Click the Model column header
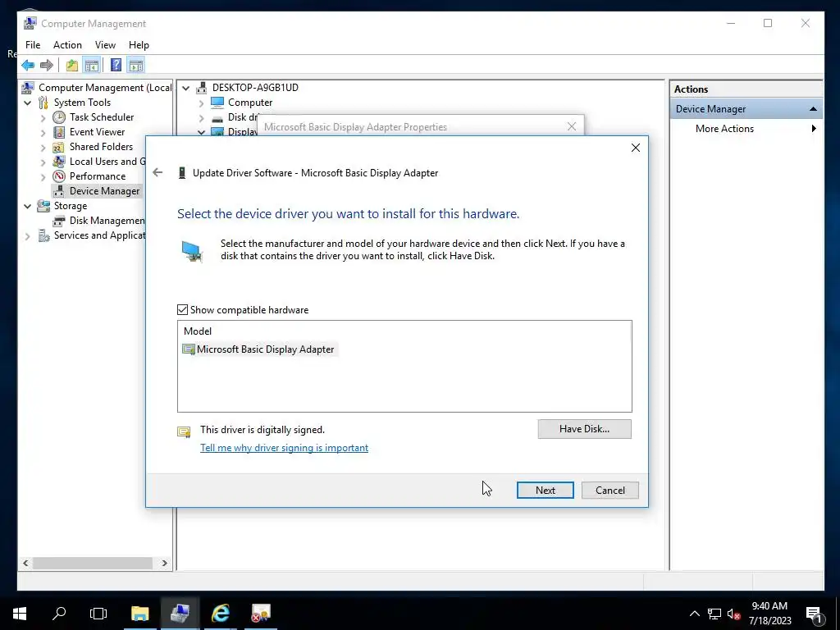 tap(198, 331)
